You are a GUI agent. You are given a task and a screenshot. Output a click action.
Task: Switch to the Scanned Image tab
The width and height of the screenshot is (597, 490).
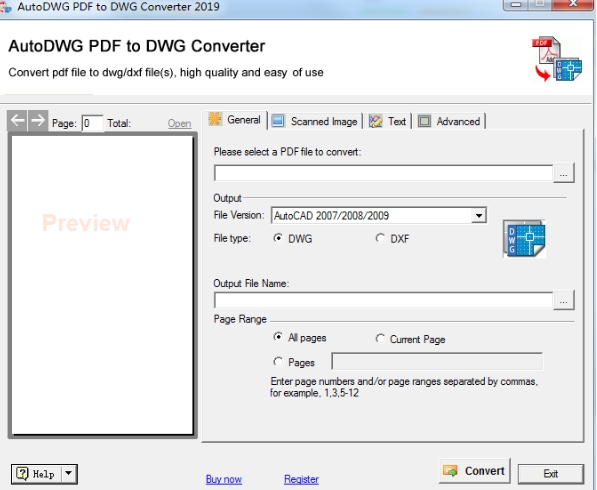(316, 121)
